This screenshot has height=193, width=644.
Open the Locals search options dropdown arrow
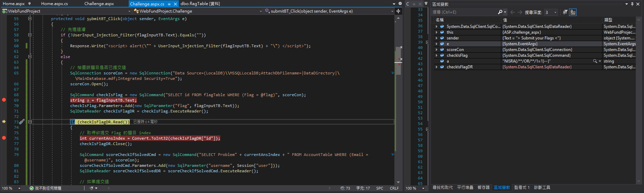point(505,12)
